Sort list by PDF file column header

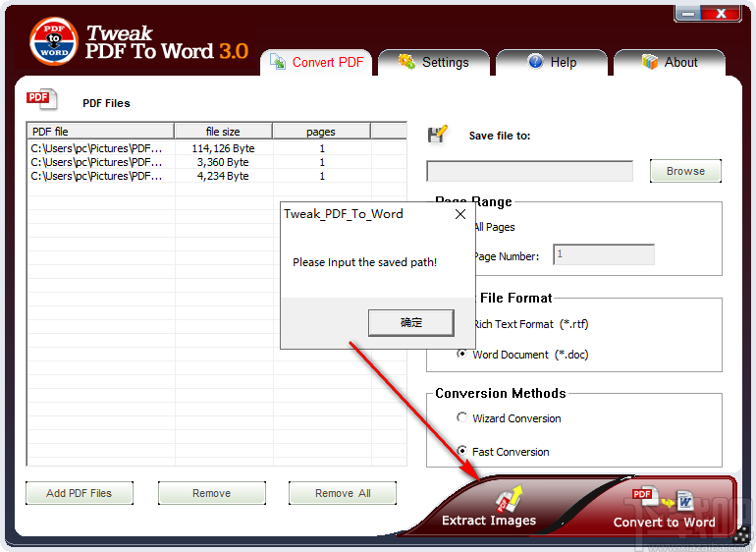click(x=100, y=132)
